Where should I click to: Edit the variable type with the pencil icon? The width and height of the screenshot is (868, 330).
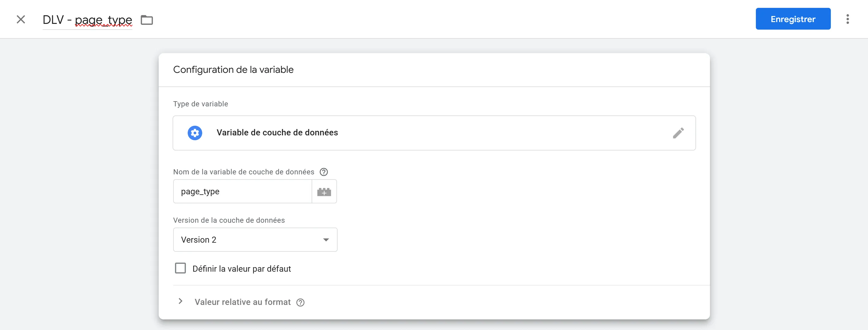point(678,132)
